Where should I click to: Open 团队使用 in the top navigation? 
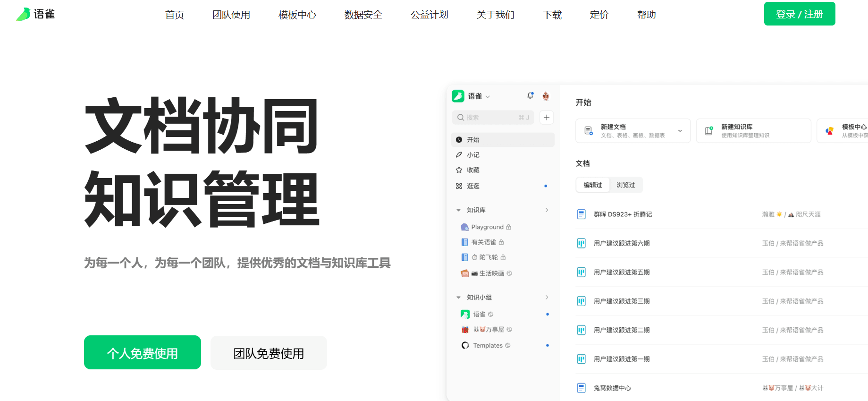click(231, 15)
